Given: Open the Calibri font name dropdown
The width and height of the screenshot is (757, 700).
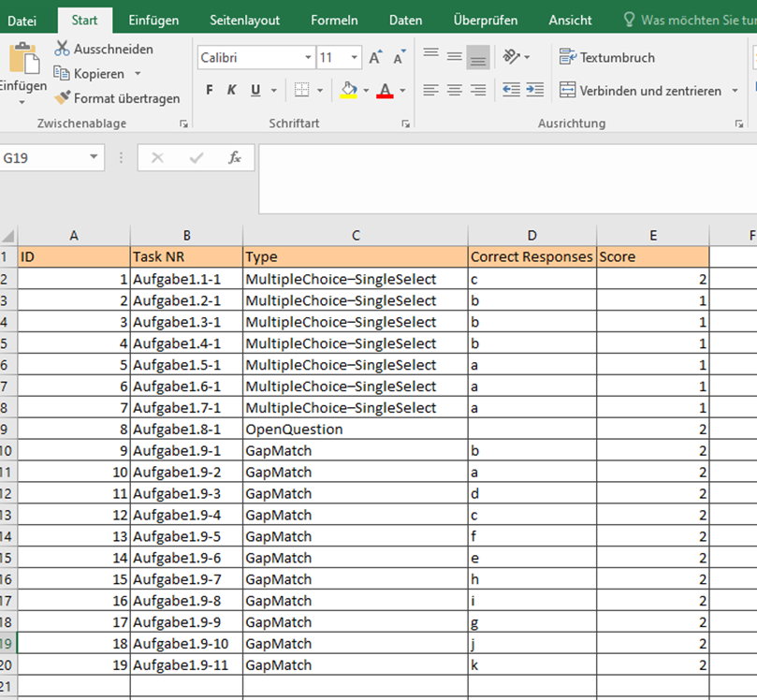Looking at the screenshot, I should click(x=309, y=57).
